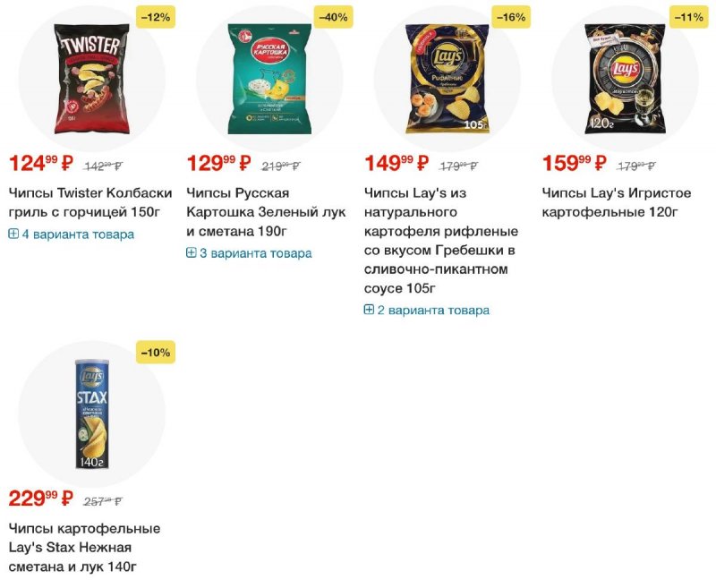Click the plus icon beside 3 варианта товара
Image resolution: width=716 pixels, height=588 pixels.
pyautogui.click(x=192, y=253)
